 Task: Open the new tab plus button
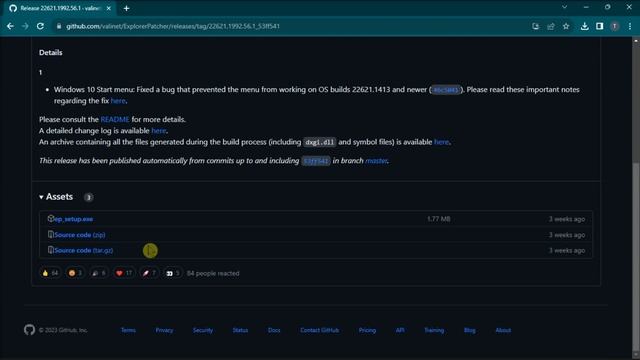pyautogui.click(x=127, y=8)
